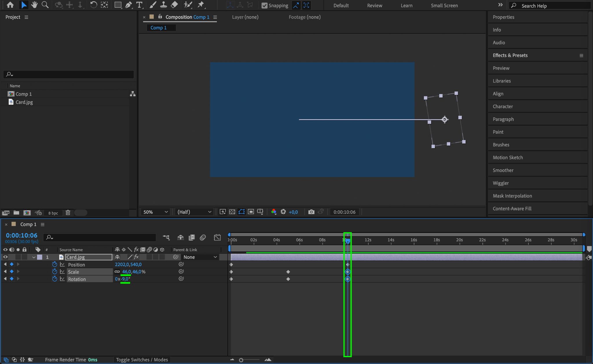Click the timeline zoom slider handle
Screen dimensions: 593x364
coord(241,360)
